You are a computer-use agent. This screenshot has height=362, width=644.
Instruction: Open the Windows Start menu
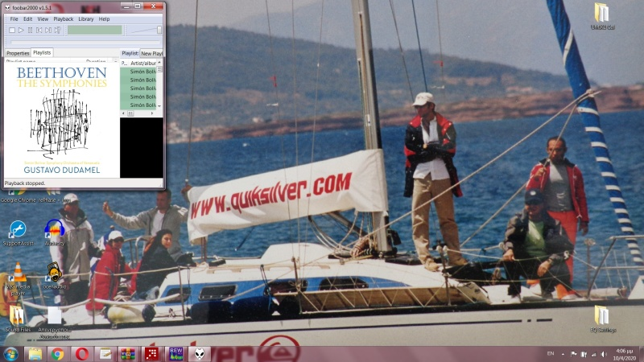click(10, 354)
